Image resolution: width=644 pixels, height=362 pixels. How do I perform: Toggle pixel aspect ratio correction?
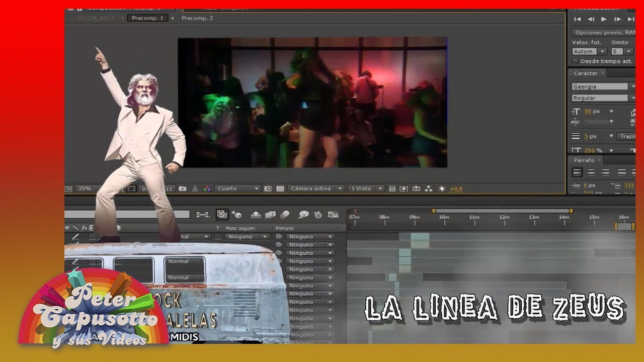coord(392,189)
